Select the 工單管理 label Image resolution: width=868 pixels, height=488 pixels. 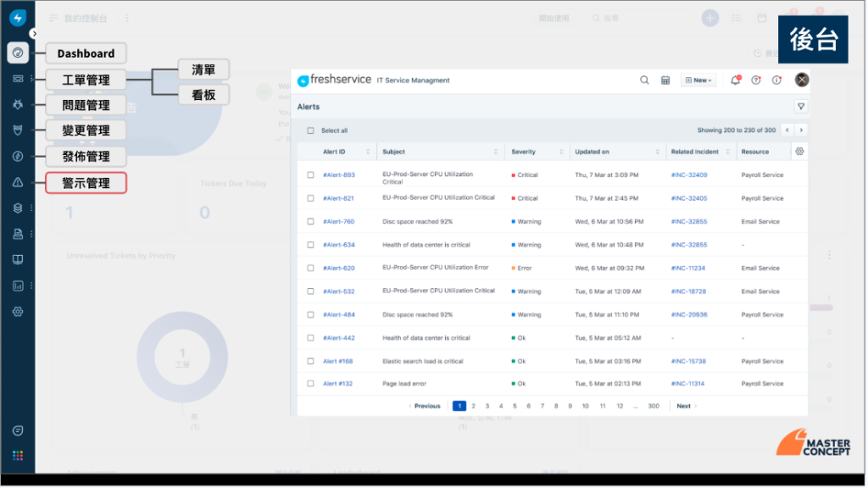(x=86, y=80)
